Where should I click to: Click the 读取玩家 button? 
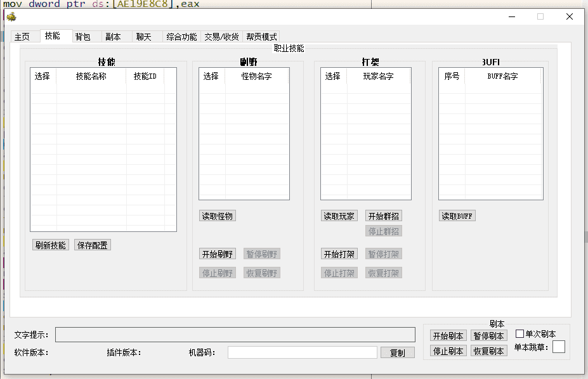tap(339, 216)
